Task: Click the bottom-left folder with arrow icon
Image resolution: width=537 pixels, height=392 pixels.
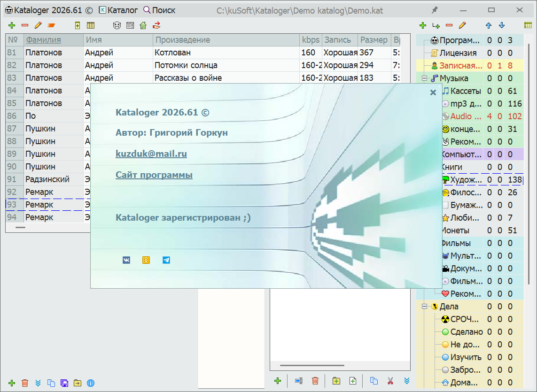Action: (x=78, y=383)
